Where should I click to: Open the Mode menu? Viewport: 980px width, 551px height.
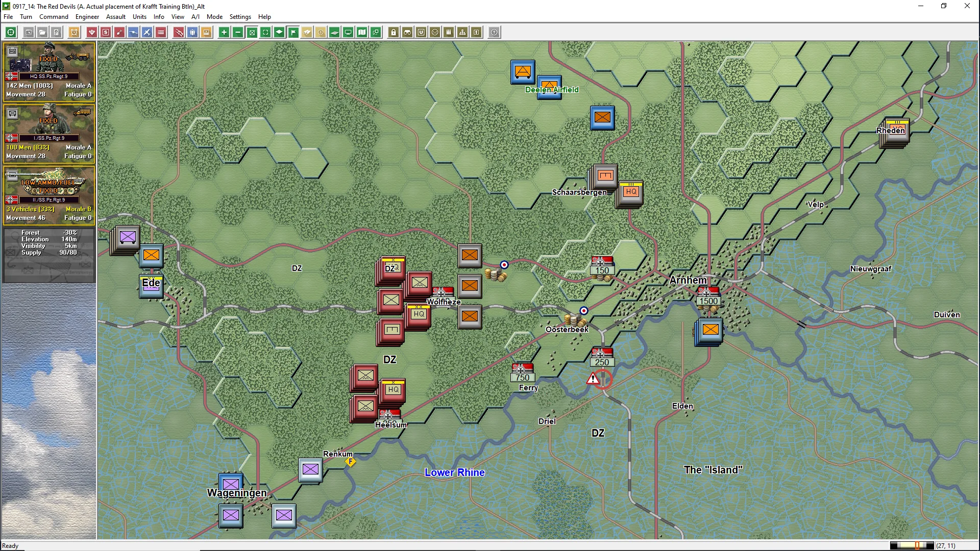tap(214, 17)
